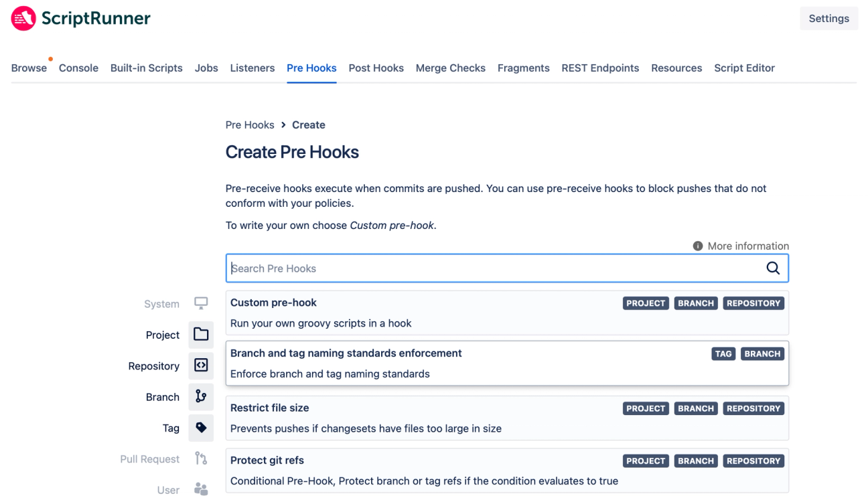Toggle the Tag filter in the sidebar

point(201,428)
